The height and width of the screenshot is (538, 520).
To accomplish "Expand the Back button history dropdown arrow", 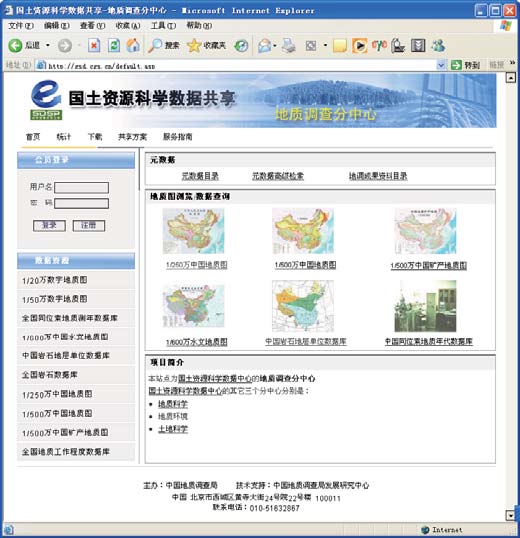I will 48,45.
